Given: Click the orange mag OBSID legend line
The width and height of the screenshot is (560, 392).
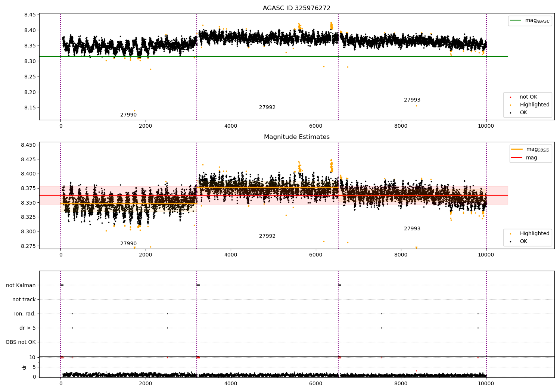Looking at the screenshot, I should 517,149.
